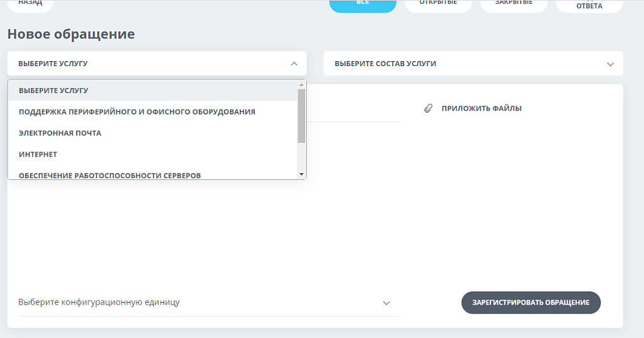The image size is (644, 338).
Task: Show only 'ОТКРЫТЫЕ' requests
Action: (x=438, y=4)
